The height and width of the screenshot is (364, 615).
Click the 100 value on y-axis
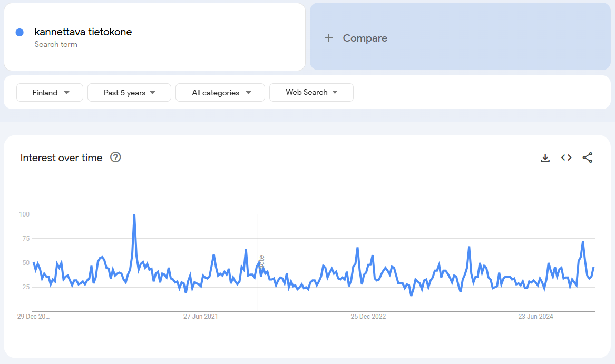pyautogui.click(x=24, y=214)
